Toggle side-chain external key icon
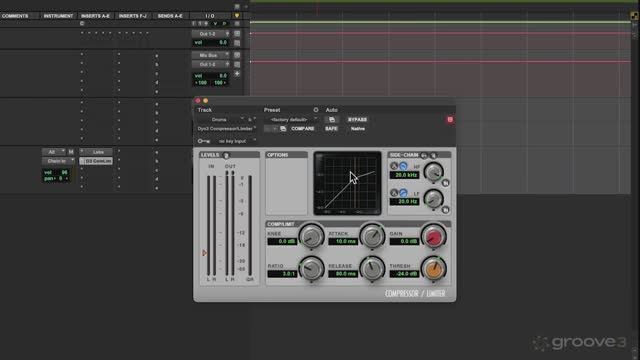The image size is (640, 360). (x=424, y=155)
